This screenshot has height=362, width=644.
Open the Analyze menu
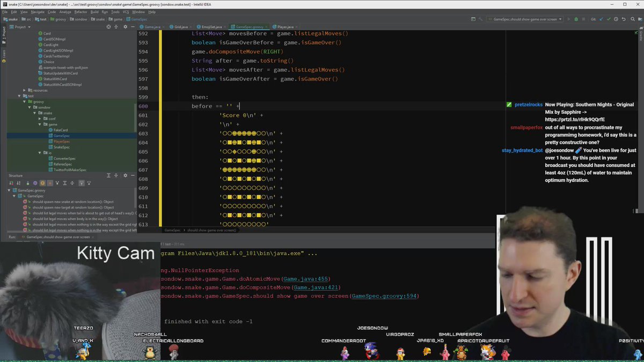(65, 11)
